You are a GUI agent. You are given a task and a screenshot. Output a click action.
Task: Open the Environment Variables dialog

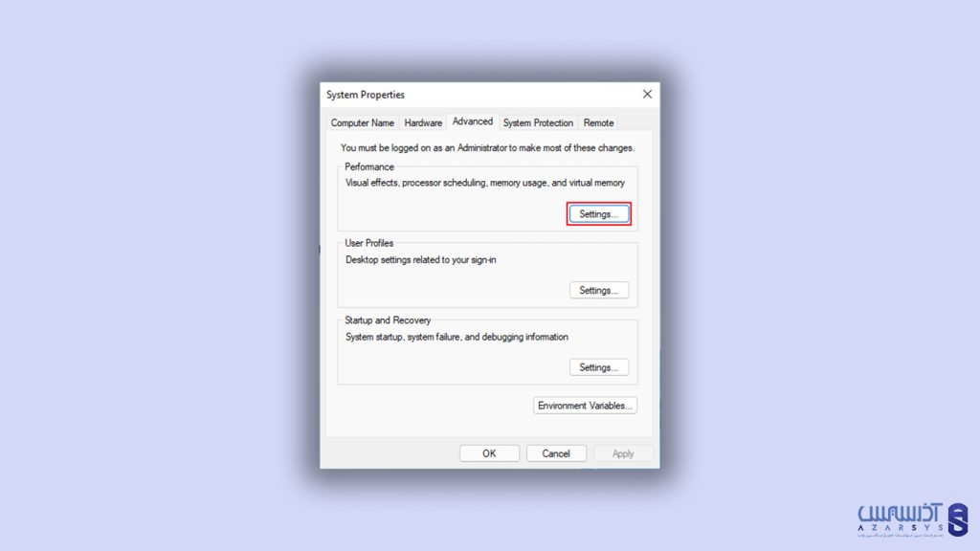pos(585,406)
